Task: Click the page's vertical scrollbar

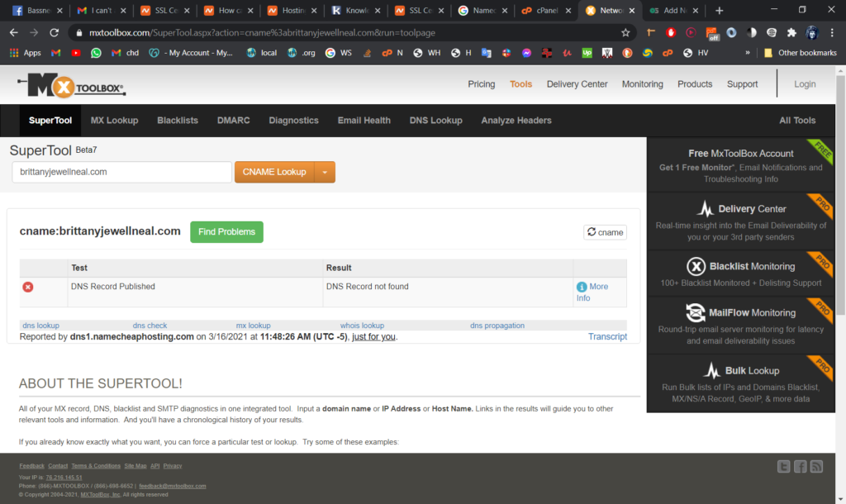Action: point(840,198)
